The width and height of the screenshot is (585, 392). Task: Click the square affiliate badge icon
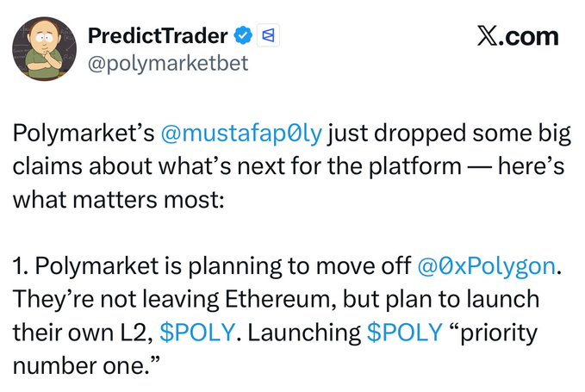[267, 37]
